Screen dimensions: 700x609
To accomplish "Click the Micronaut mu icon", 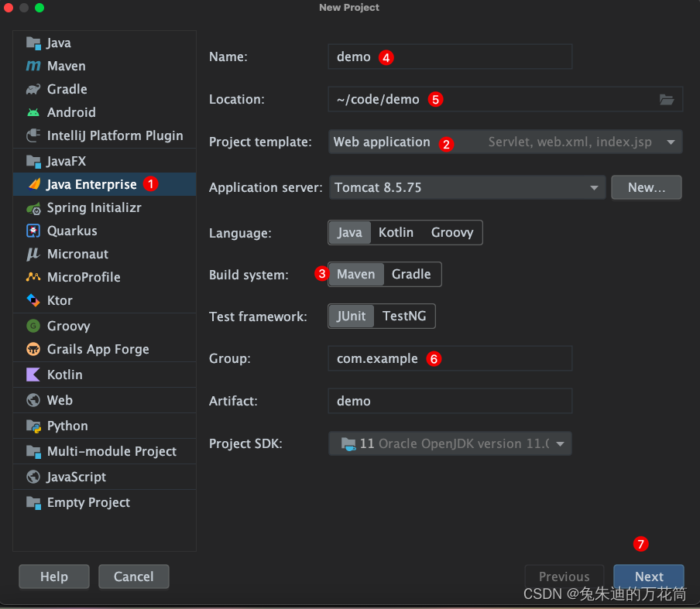I will [x=33, y=254].
